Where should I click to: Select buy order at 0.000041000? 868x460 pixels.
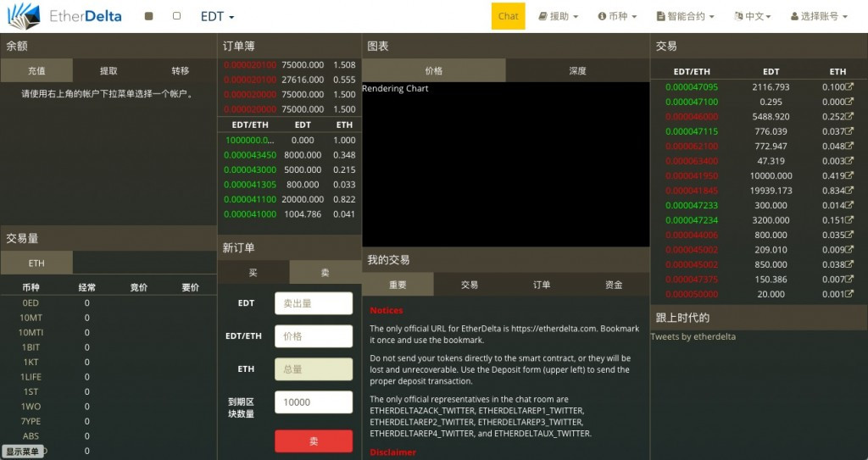[x=290, y=214]
